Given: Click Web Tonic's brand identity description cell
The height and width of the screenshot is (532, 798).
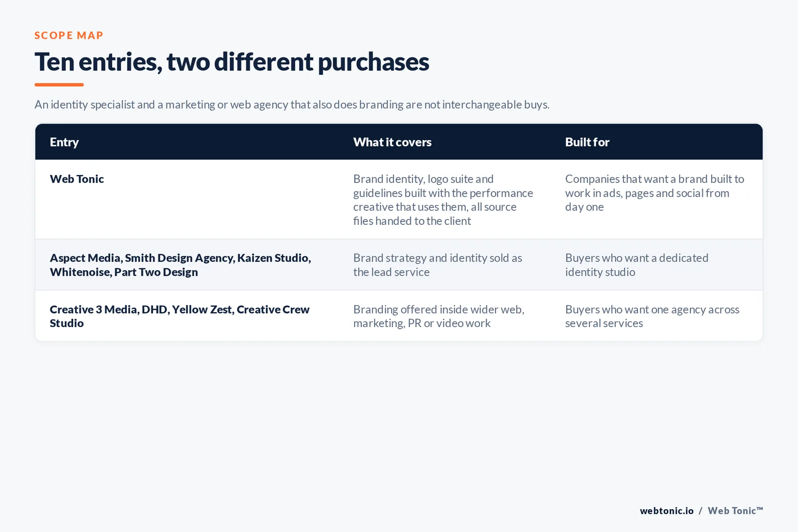Looking at the screenshot, I should pyautogui.click(x=443, y=200).
